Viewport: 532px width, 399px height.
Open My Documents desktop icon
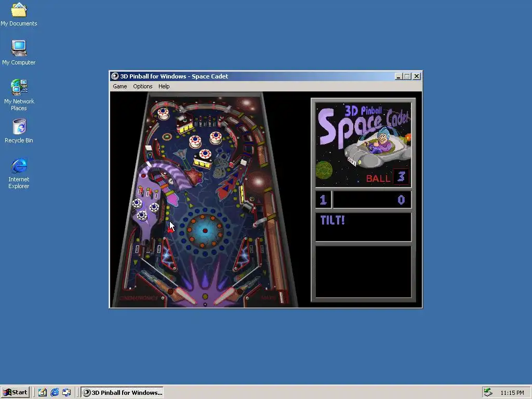click(x=19, y=14)
